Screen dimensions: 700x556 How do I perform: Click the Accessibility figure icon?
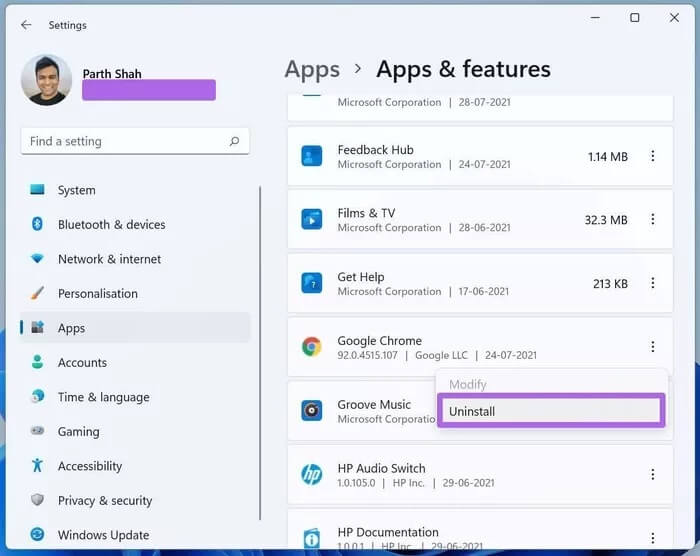pos(38,465)
